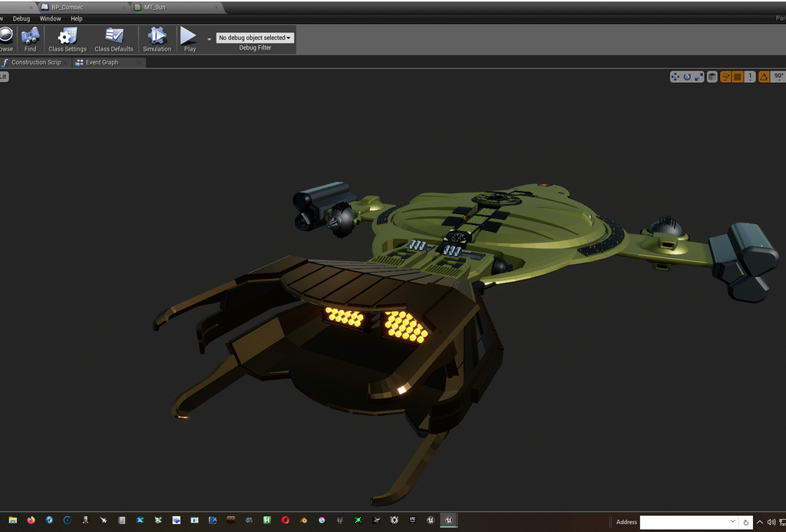
Task: Select the rotate gizmo in the viewport toolbar
Action: tap(687, 77)
